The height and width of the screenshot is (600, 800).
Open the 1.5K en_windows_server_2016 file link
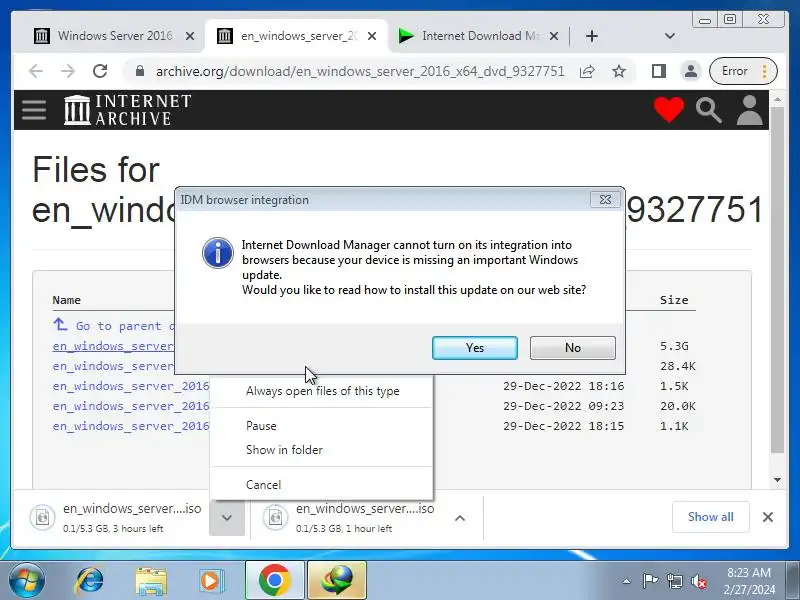131,386
